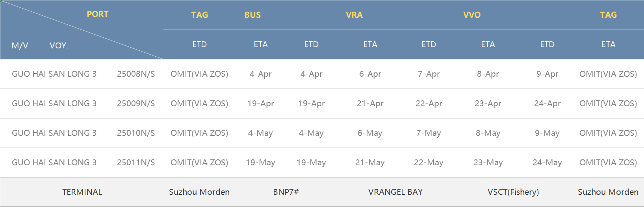
Task: Click the M/V header label
Action: [20, 46]
